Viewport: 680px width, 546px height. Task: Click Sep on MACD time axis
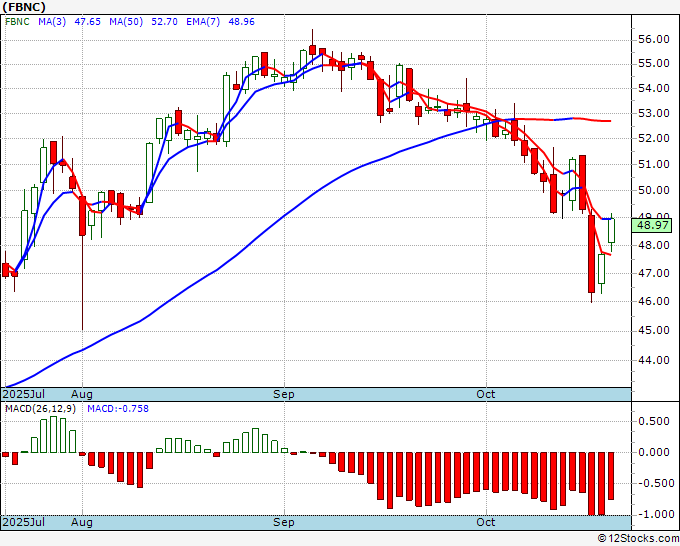284,522
